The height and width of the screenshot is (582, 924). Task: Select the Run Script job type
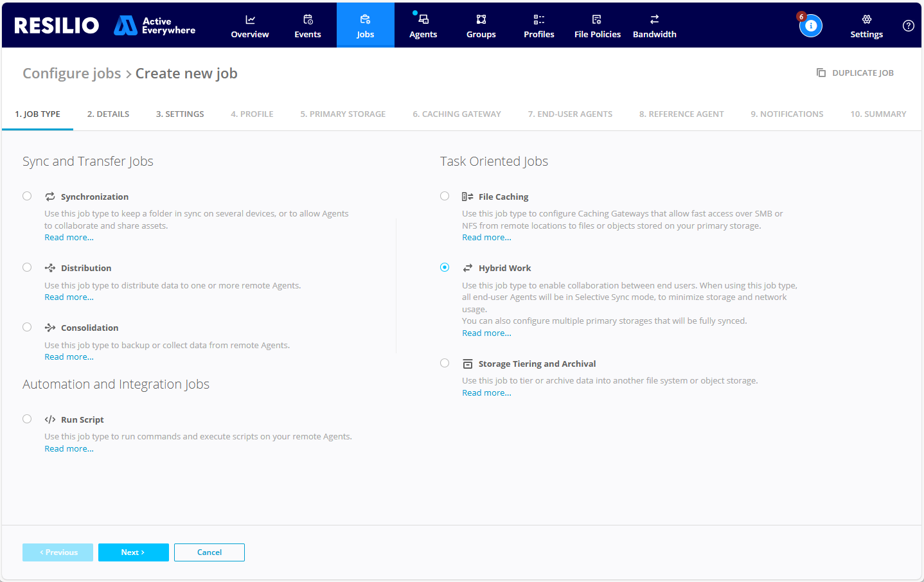[x=27, y=419]
